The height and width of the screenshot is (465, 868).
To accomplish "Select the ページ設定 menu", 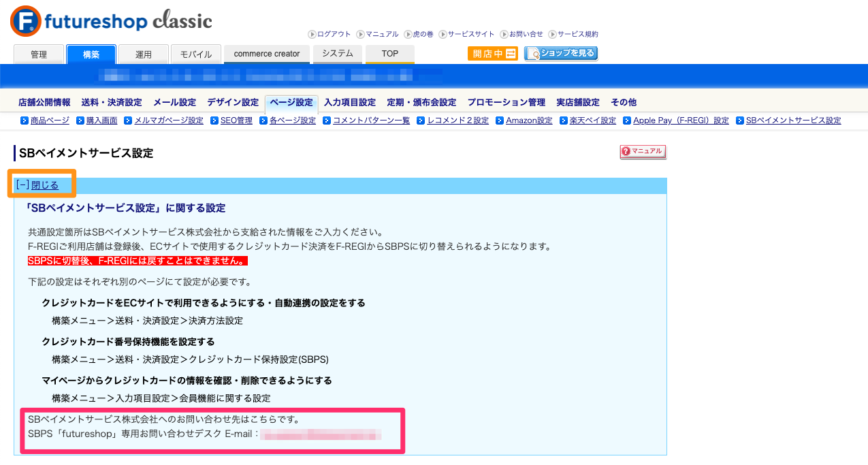I will point(291,103).
